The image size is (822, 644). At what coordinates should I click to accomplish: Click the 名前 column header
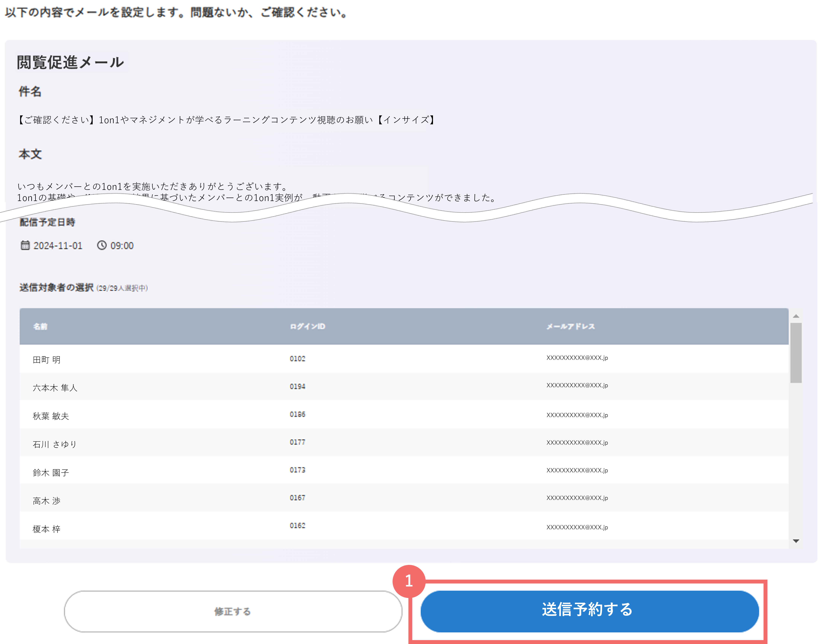pos(40,326)
